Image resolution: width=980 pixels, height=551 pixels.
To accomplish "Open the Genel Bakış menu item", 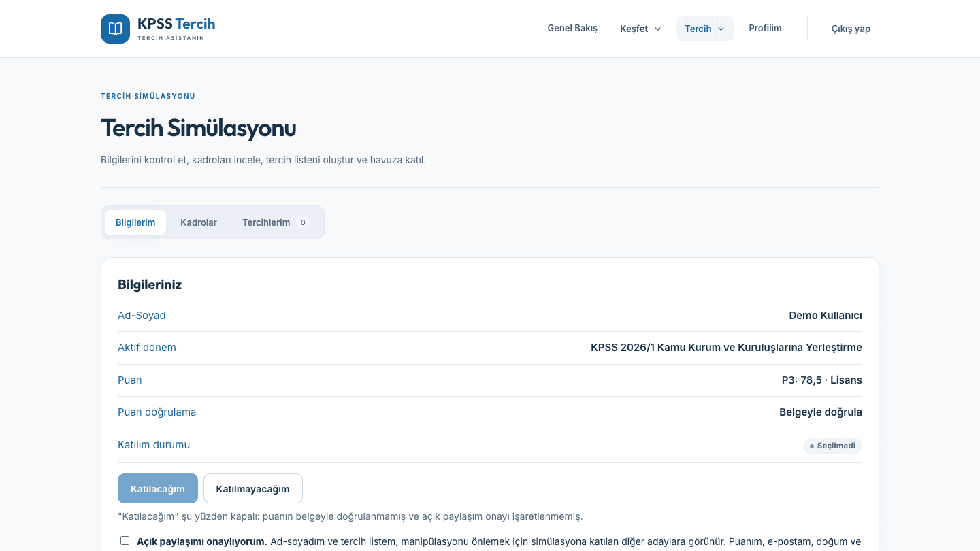I will [x=572, y=29].
